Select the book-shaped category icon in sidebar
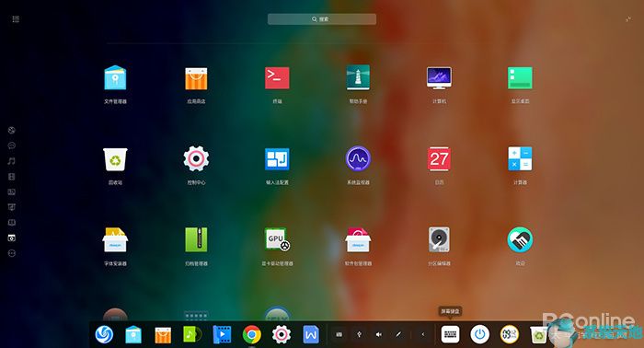The image size is (644, 348). click(11, 223)
